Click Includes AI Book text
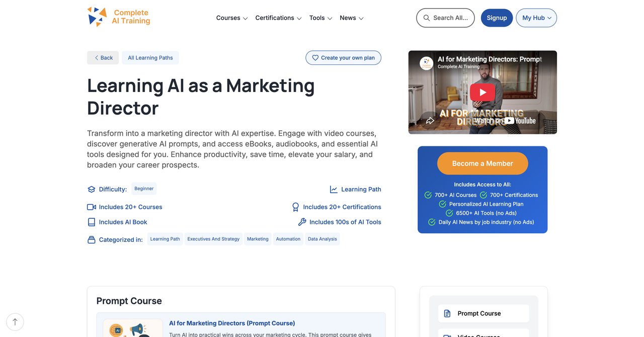The width and height of the screenshot is (644, 337). coord(123,222)
